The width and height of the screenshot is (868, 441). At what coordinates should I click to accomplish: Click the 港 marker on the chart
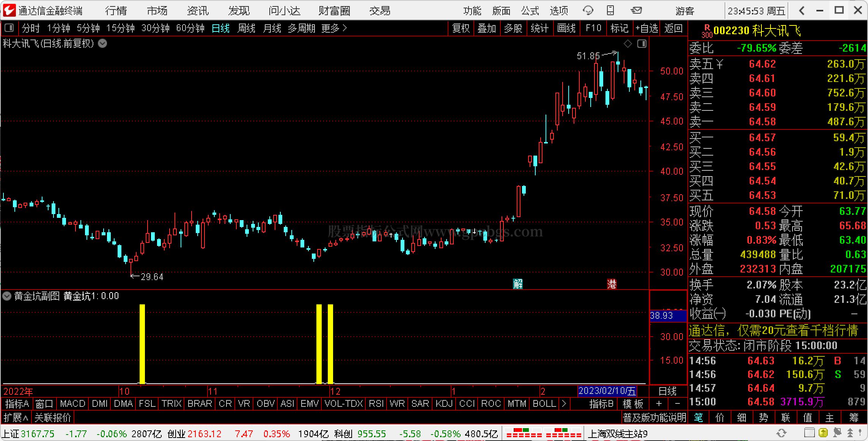click(612, 283)
